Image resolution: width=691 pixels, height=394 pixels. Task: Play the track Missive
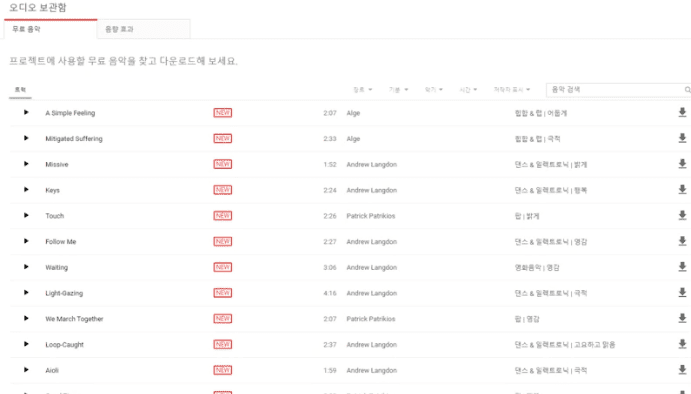pos(26,164)
